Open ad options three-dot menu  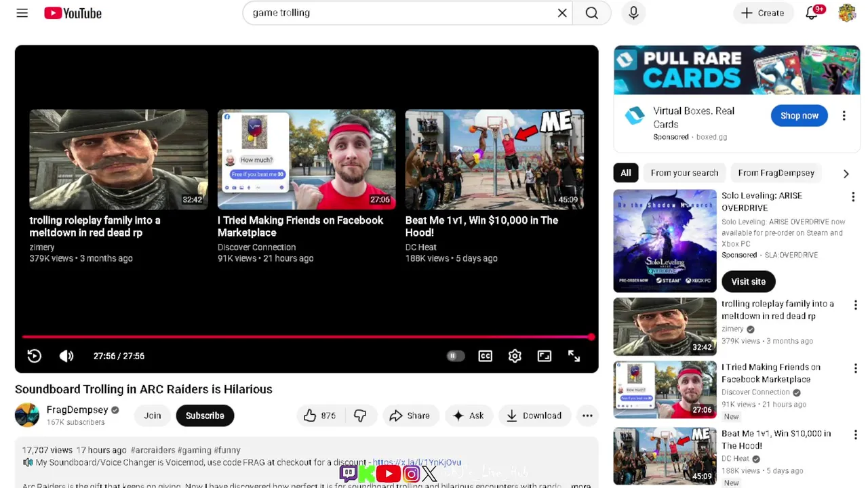[x=844, y=116]
